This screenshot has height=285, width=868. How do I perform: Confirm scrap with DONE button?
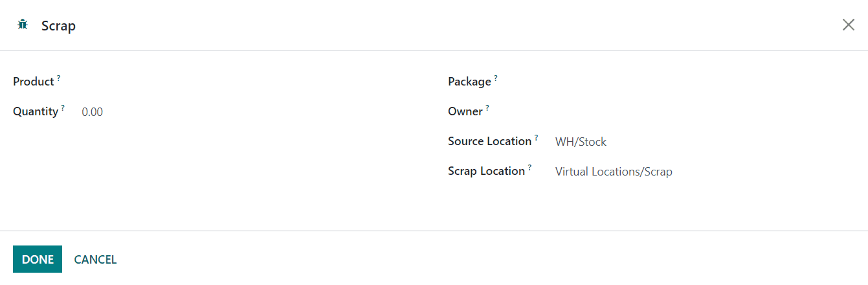coord(38,259)
